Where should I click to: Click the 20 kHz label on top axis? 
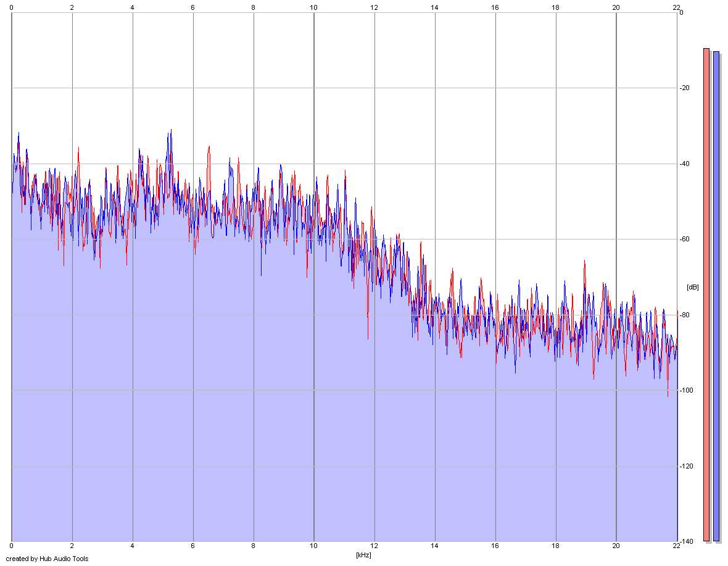(616, 7)
